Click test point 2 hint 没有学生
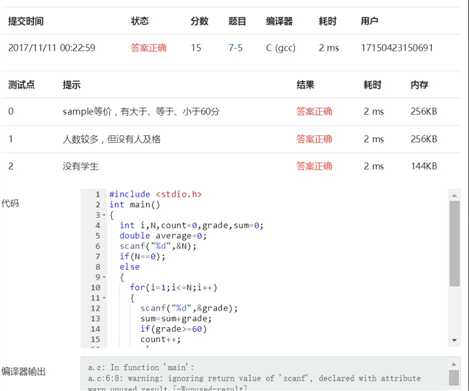 point(81,166)
